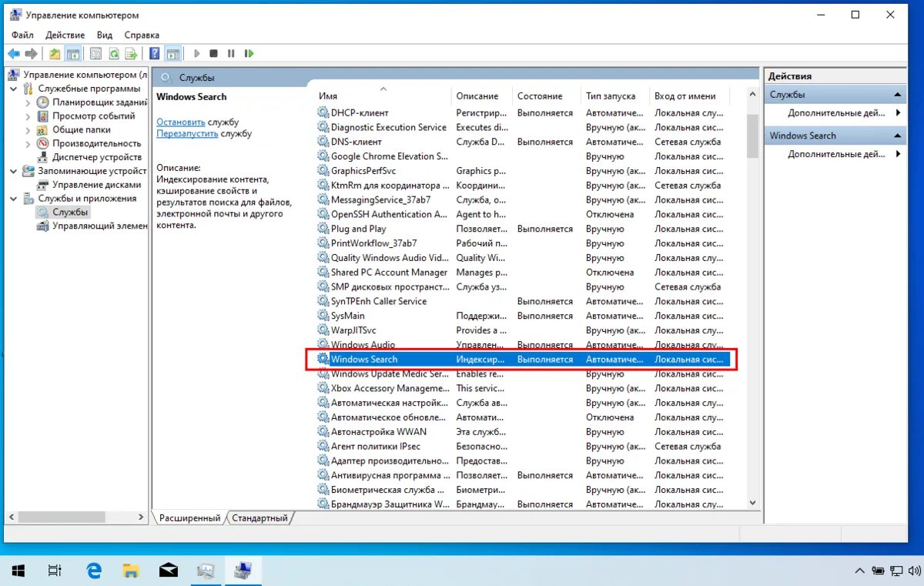Click the Back arrow in the toolbar
The height and width of the screenshot is (586, 924).
click(x=14, y=54)
